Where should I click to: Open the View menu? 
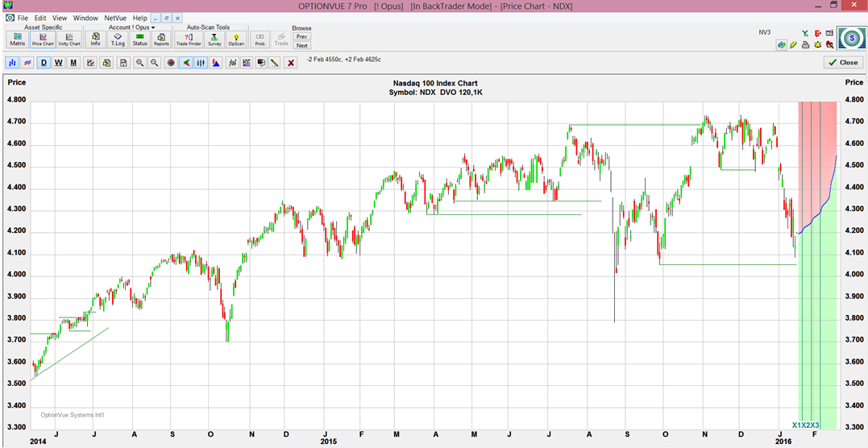pyautogui.click(x=59, y=18)
